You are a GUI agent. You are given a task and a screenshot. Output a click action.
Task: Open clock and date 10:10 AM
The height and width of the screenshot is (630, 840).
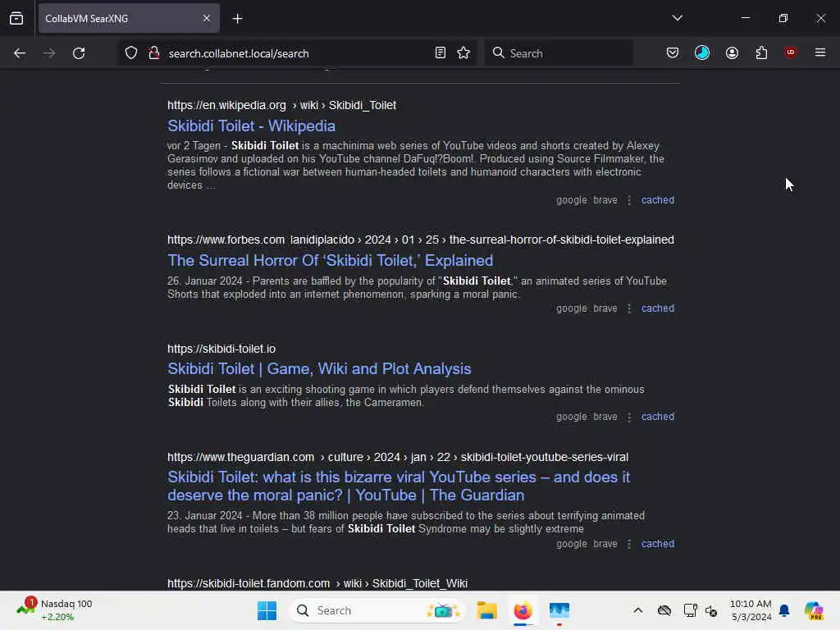(x=751, y=610)
